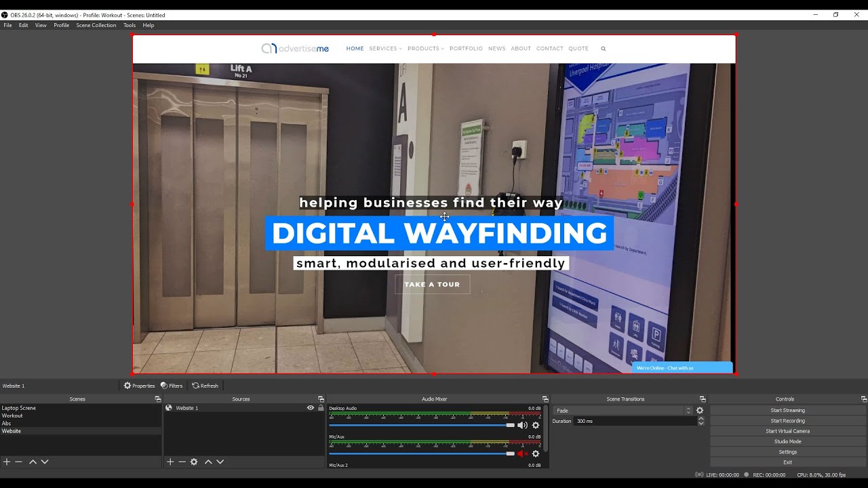
Task: Click Start Recording in the Controls panel
Action: coord(787,420)
